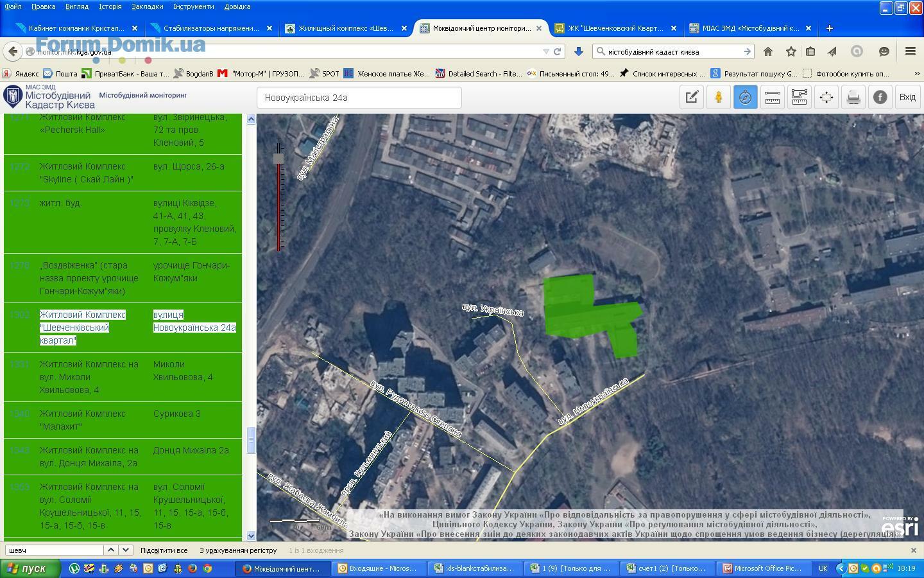Open the Історія menu
924x578 pixels.
[110, 6]
